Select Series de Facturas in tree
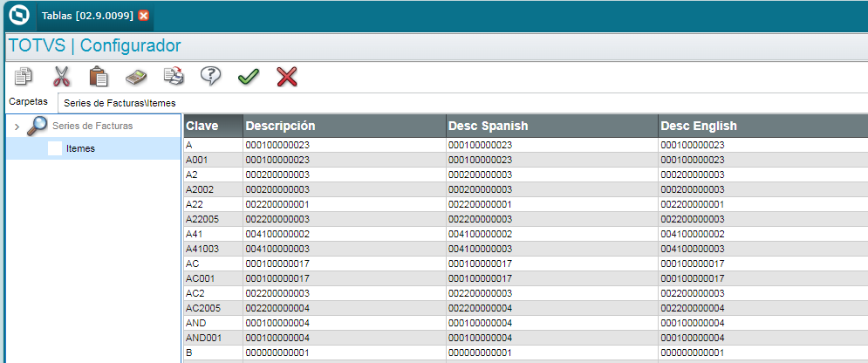Screen dimensions: 868x363 92,126
